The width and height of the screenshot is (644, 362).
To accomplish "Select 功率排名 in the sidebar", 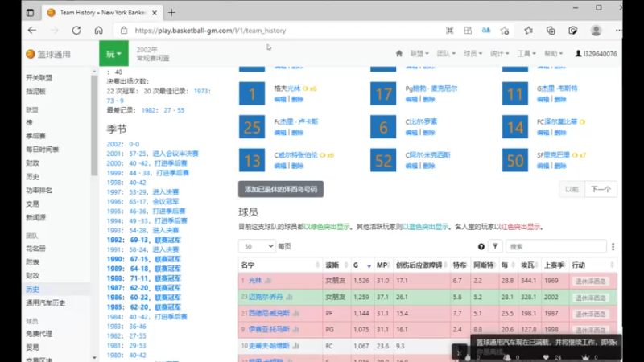I will click(39, 191).
